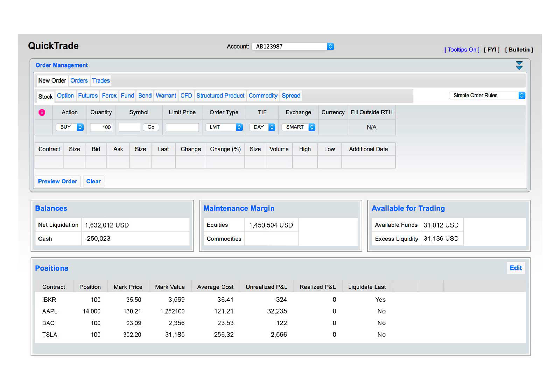Viewport: 560px width, 392px height.
Task: Select the Structured Product tab
Action: [x=220, y=96]
